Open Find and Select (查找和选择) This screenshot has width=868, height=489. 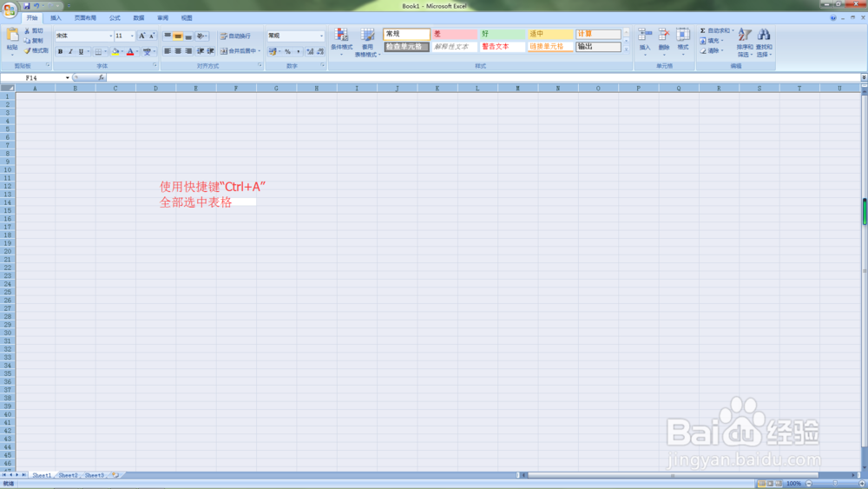pos(764,42)
